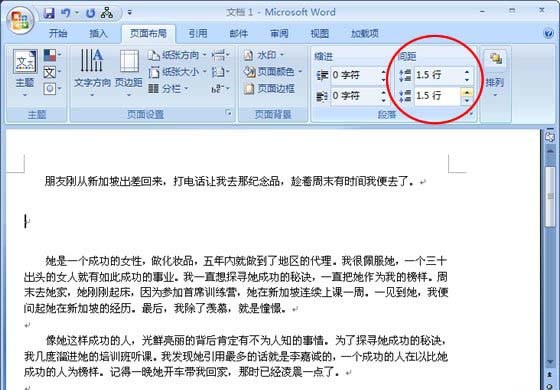Open the 页面设置 dialog launcher
560x390 pixels.
click(x=229, y=113)
